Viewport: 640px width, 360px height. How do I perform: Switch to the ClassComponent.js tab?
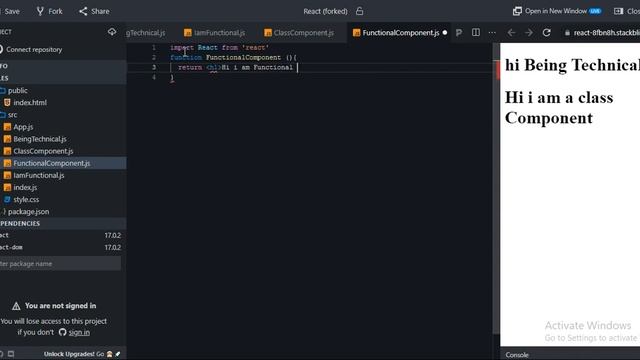299,33
